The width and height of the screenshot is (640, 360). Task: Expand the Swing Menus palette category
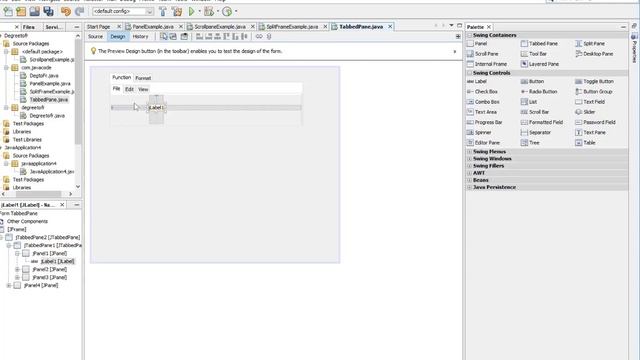click(469, 152)
